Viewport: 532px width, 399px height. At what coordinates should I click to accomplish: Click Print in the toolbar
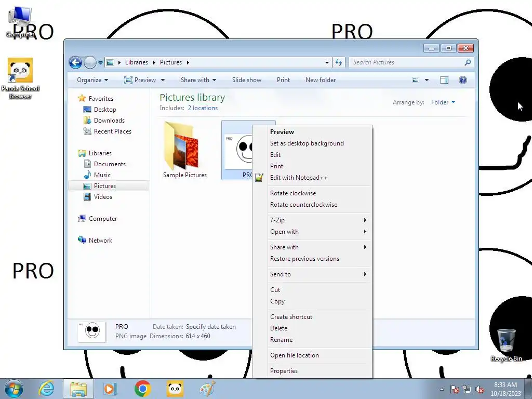pos(283,80)
